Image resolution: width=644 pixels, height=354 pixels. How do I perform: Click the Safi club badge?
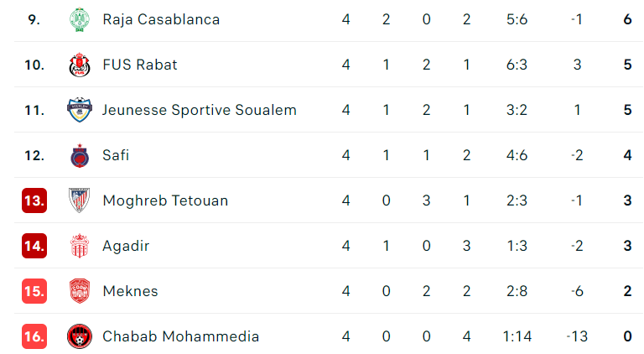click(78, 155)
